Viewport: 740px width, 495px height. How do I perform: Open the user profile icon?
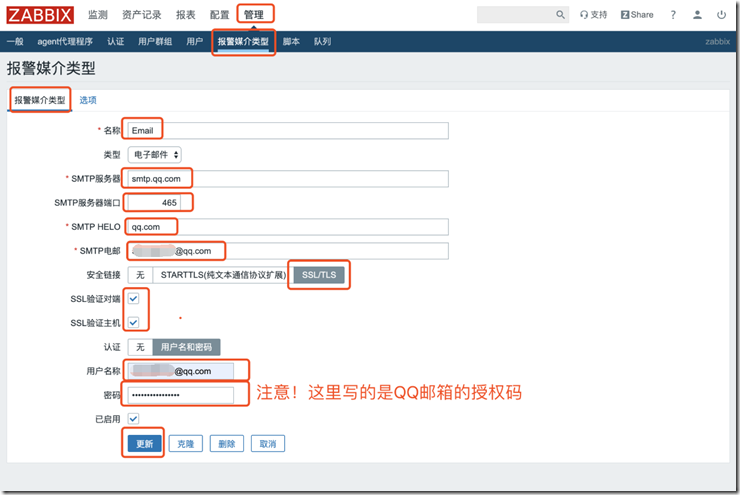[x=697, y=15]
